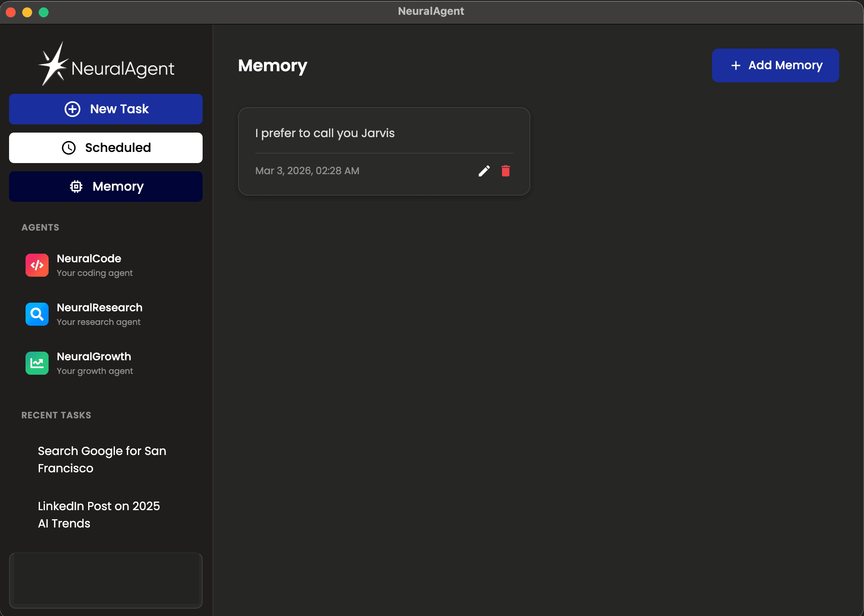Click the NeuralAgent star logo
This screenshot has width=864, height=616.
pos(54,64)
